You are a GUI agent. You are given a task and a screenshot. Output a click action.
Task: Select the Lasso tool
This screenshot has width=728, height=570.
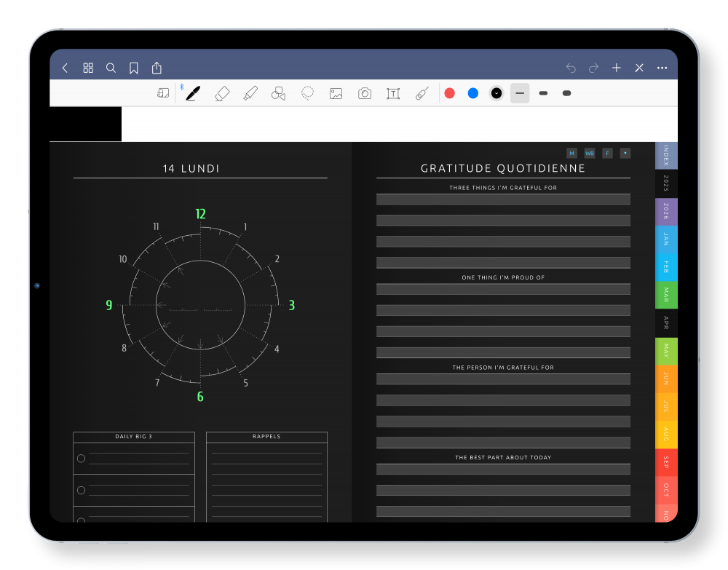point(307,93)
